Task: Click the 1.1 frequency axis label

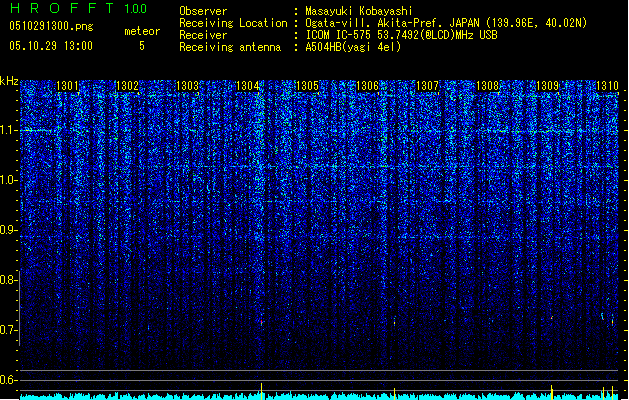Action: [x=8, y=130]
